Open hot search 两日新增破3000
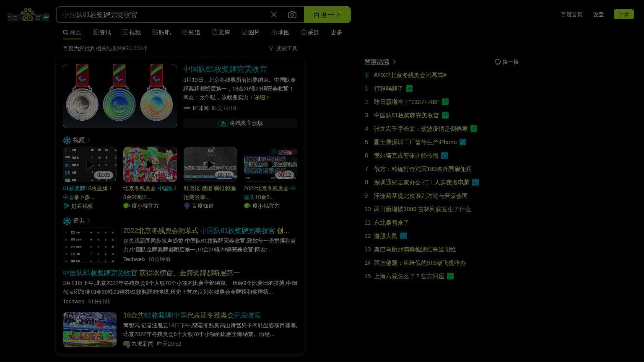The image size is (644, 362). [x=422, y=209]
